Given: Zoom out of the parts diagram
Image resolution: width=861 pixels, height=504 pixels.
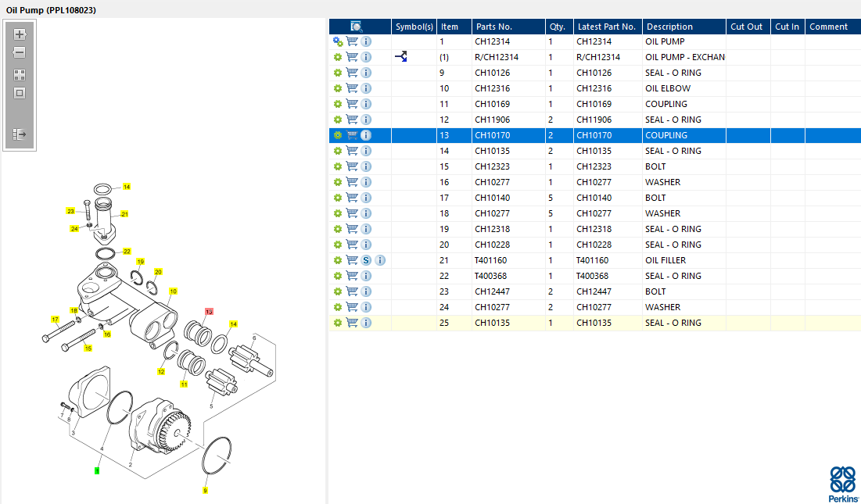Looking at the screenshot, I should click(x=20, y=52).
